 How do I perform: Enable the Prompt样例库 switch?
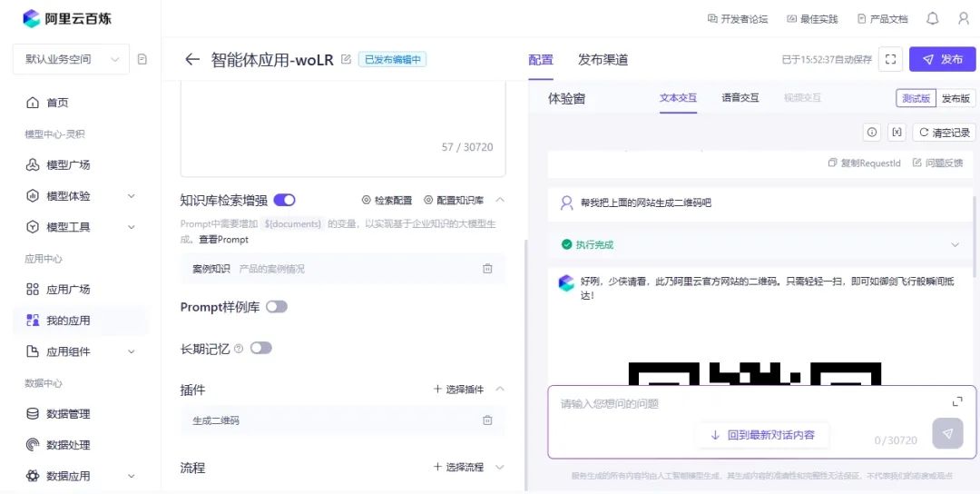click(x=276, y=307)
